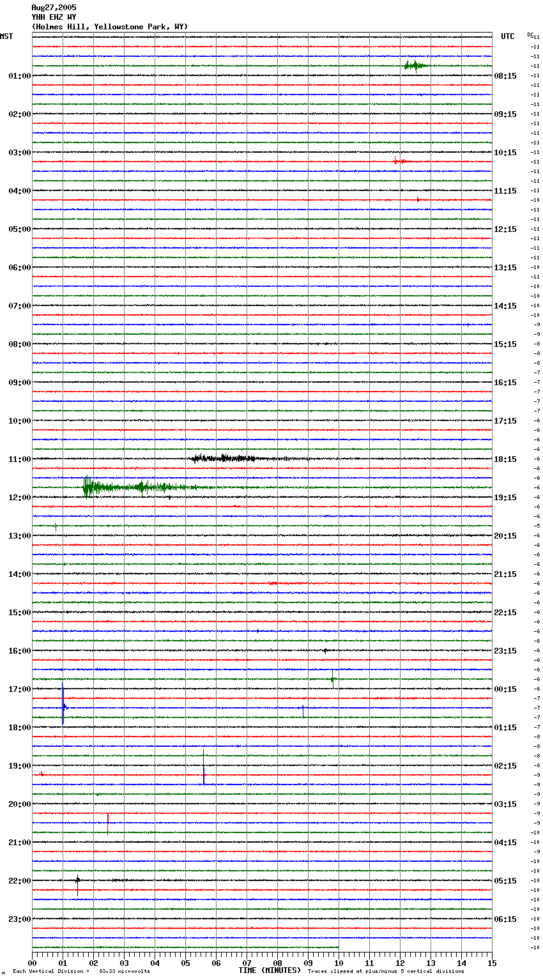This screenshot has width=543, height=980.
Task: Click the 16:00 MST row label
Action: coord(20,651)
